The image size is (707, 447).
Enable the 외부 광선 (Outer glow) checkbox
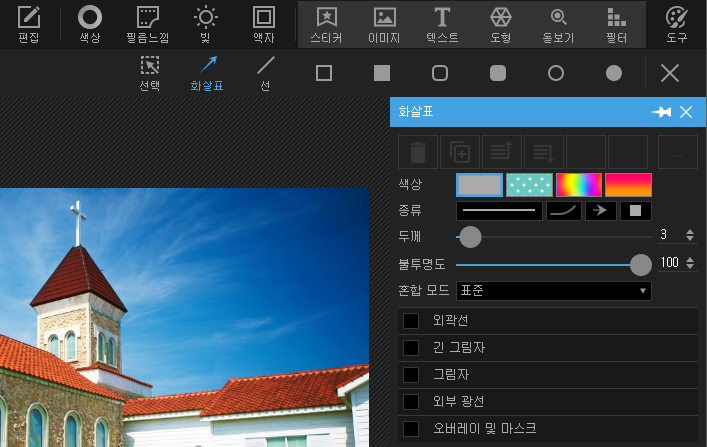[411, 402]
